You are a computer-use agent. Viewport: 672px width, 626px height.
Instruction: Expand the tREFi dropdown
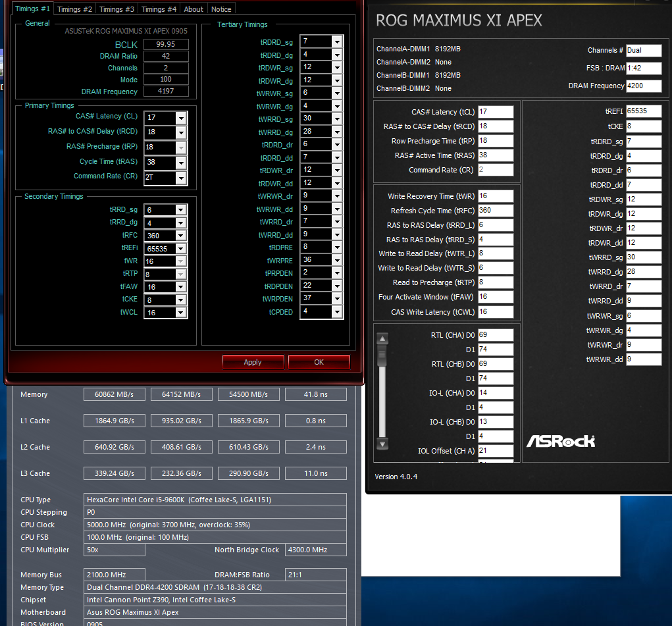pos(181,248)
